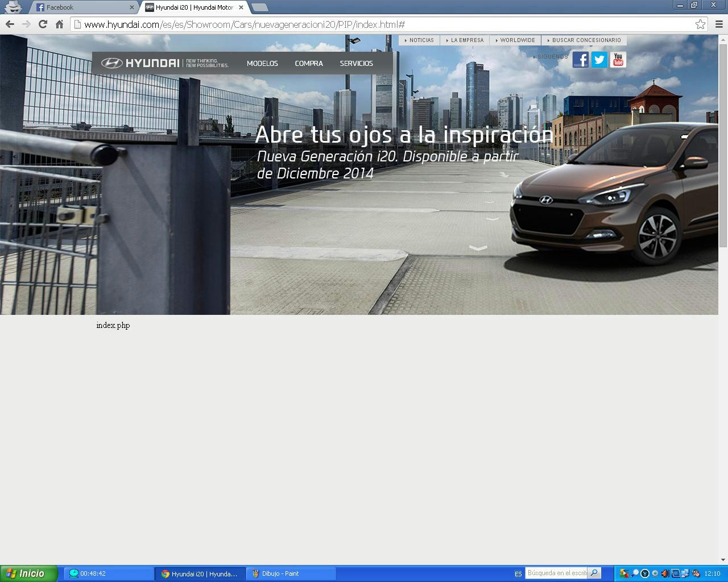Click the brown Hyundai i20 car image
This screenshot has height=582, width=728.
613,193
